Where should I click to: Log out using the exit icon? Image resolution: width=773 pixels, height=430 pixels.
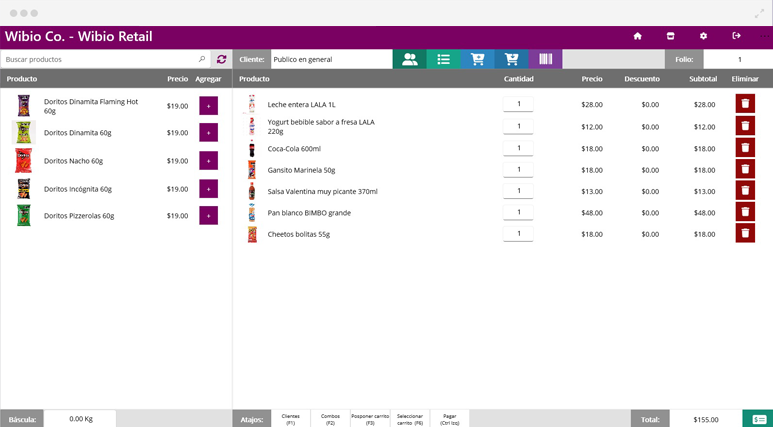tap(737, 36)
